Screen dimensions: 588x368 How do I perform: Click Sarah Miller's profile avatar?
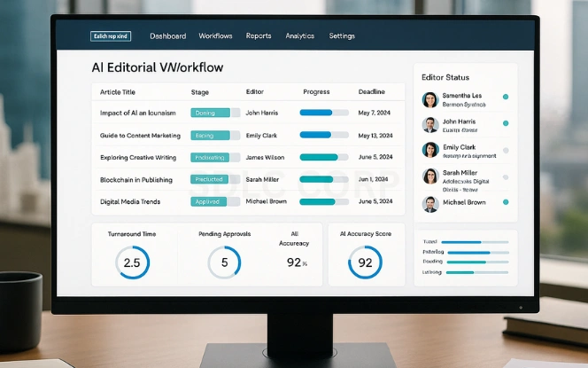430,176
